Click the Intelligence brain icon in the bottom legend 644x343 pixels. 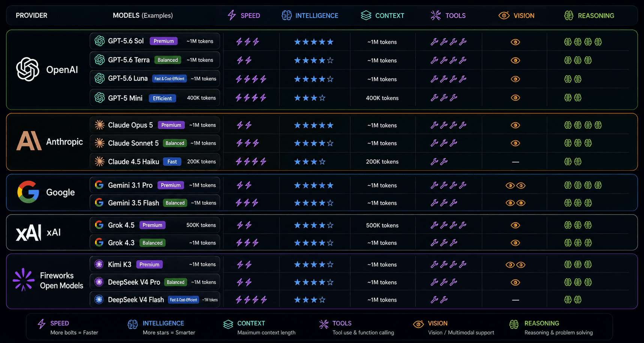(133, 324)
